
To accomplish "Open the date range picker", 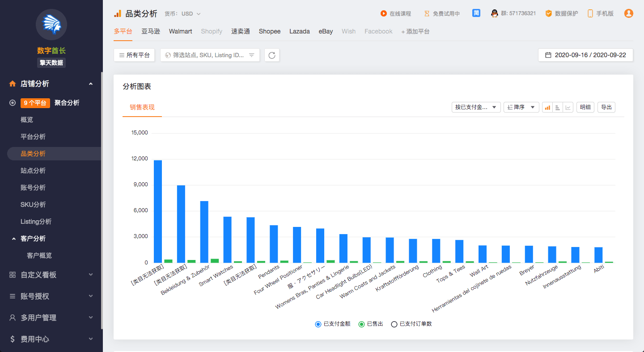I will pyautogui.click(x=585, y=55).
